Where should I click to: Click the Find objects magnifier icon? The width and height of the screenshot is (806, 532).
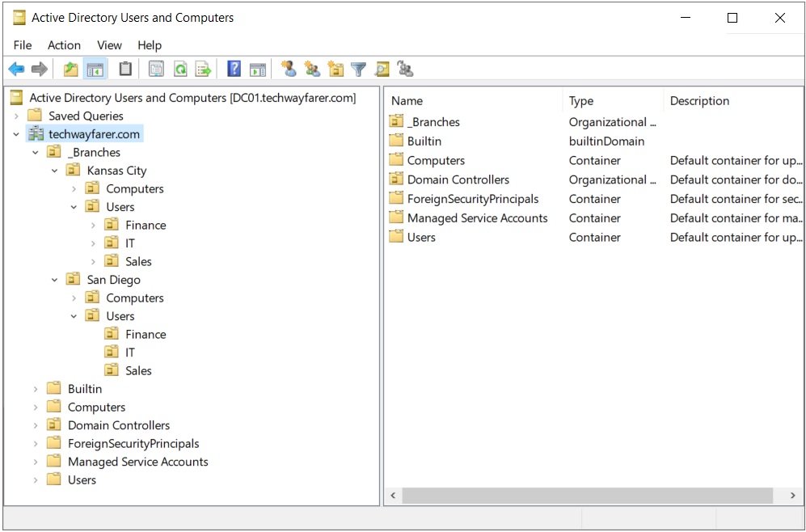[382, 69]
